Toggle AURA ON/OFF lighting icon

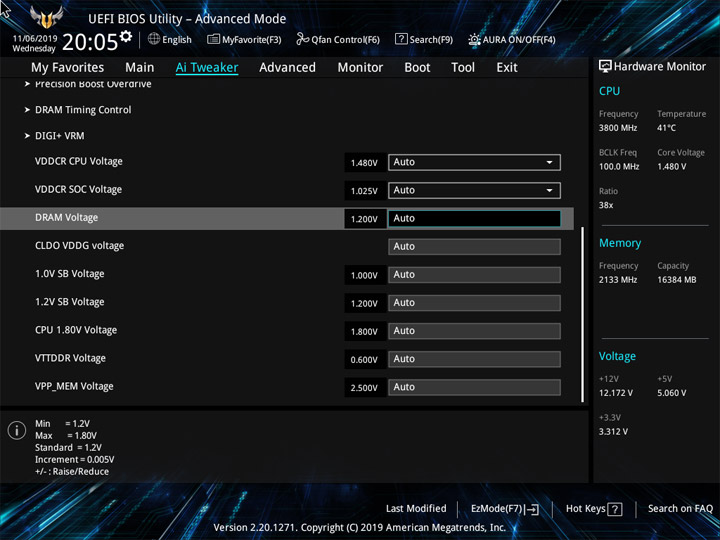tap(474, 39)
